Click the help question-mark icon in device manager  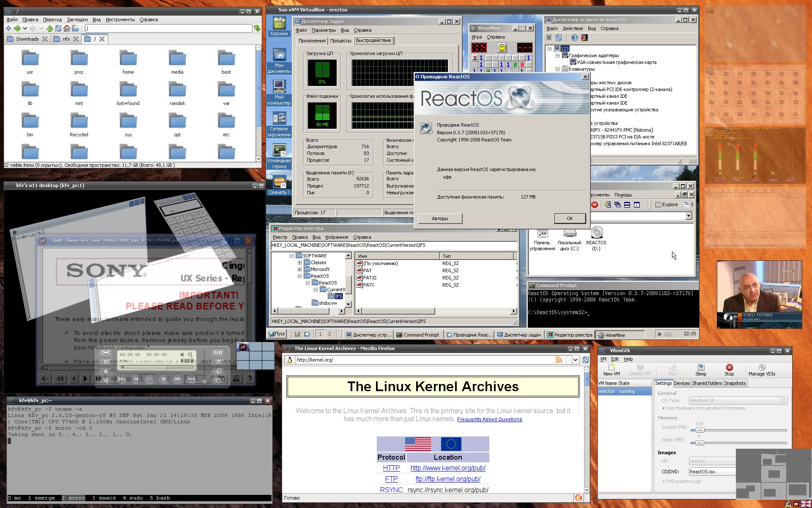point(574,38)
